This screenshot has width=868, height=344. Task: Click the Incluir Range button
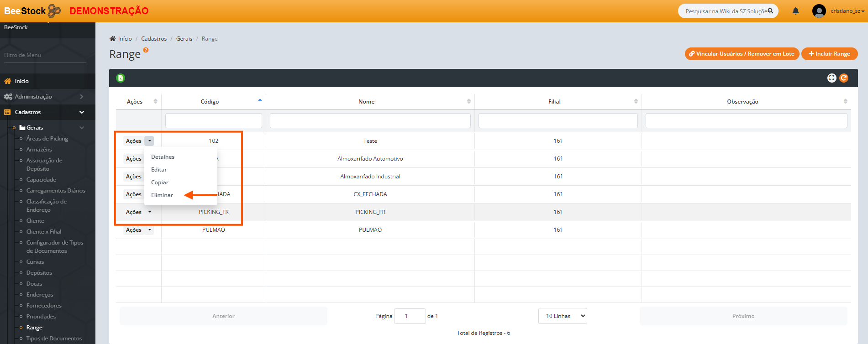pyautogui.click(x=829, y=54)
